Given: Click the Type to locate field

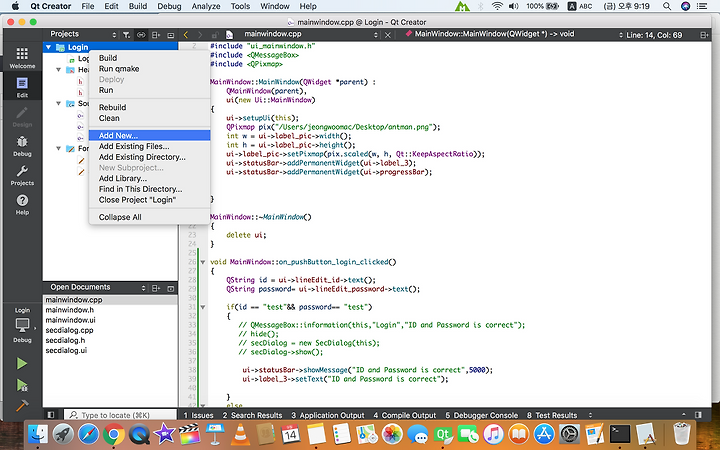Looking at the screenshot, I should [x=120, y=415].
